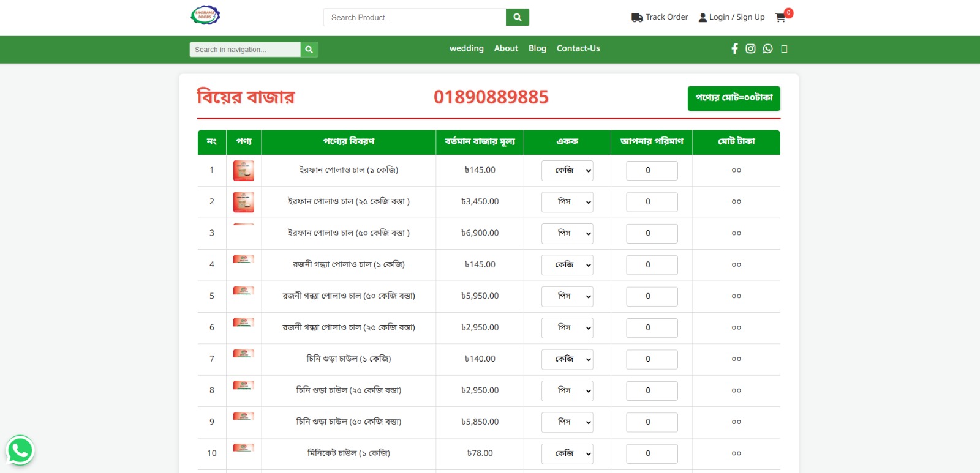Open the Instagram social icon
Image resolution: width=980 pixels, height=473 pixels.
(750, 49)
